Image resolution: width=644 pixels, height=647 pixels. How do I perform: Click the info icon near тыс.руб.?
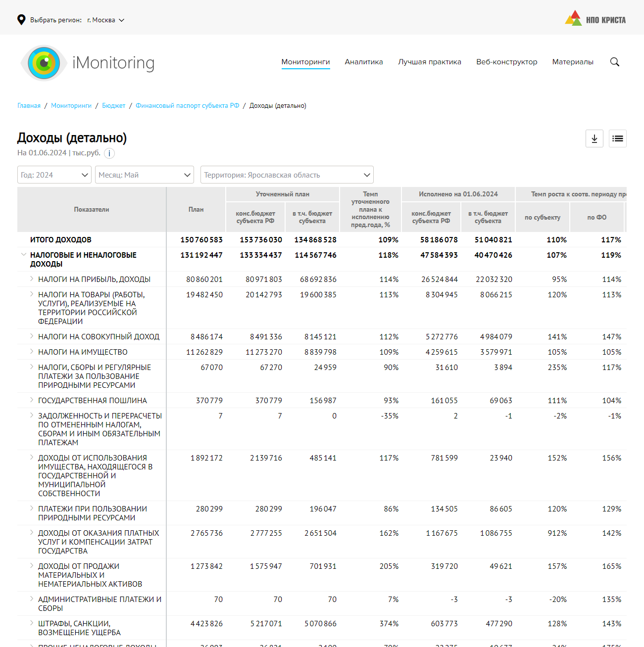(x=109, y=153)
